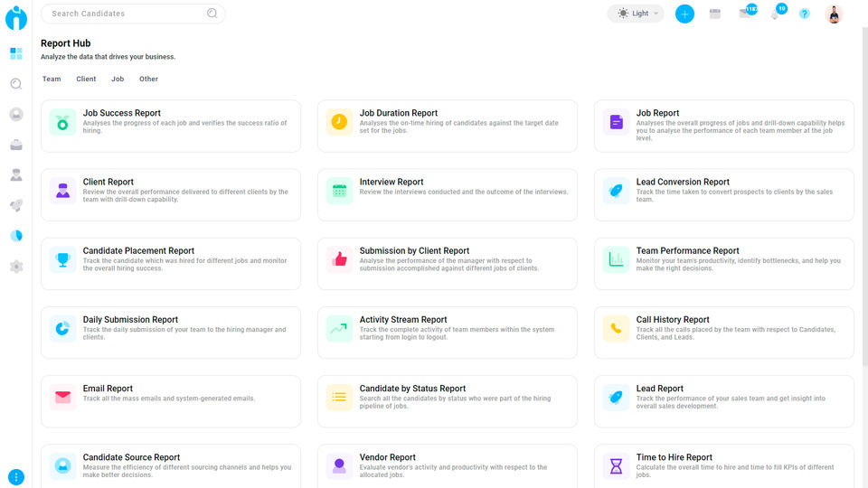Open the jobs briefcase icon in sidebar

(x=16, y=145)
